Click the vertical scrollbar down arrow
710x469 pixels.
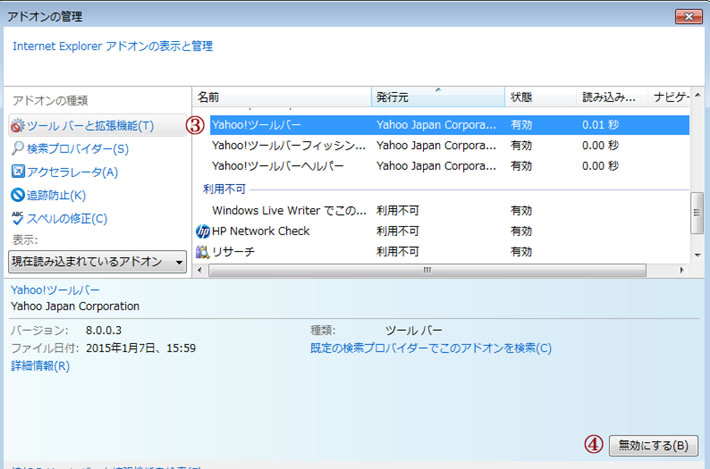click(x=697, y=255)
